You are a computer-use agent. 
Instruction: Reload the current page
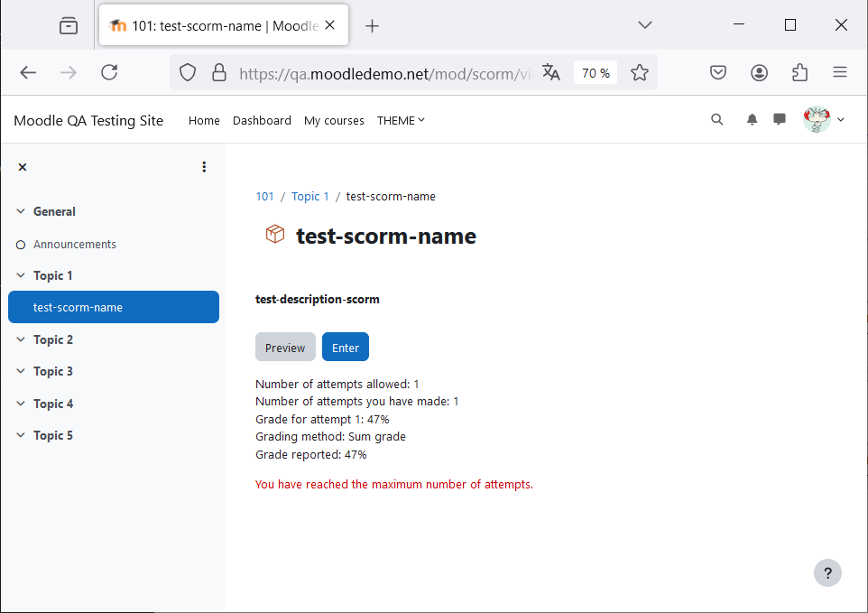coord(109,72)
